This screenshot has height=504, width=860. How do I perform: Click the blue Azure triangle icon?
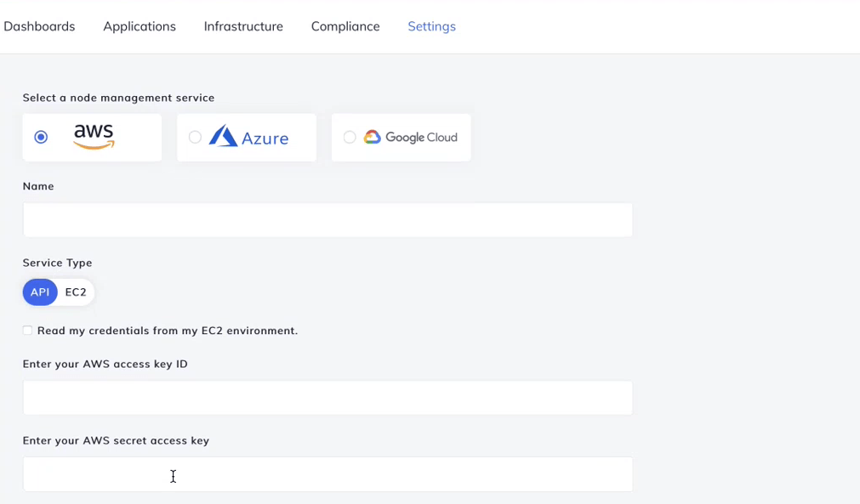[223, 136]
